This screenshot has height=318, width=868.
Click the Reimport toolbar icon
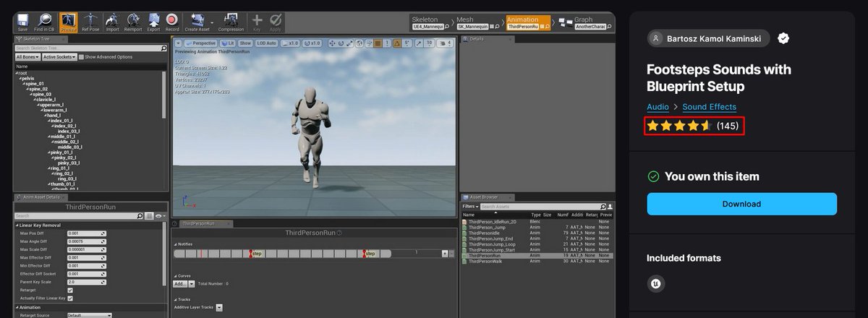132,22
